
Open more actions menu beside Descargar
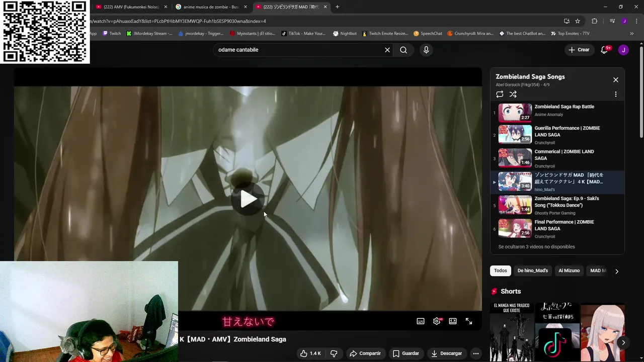click(476, 353)
